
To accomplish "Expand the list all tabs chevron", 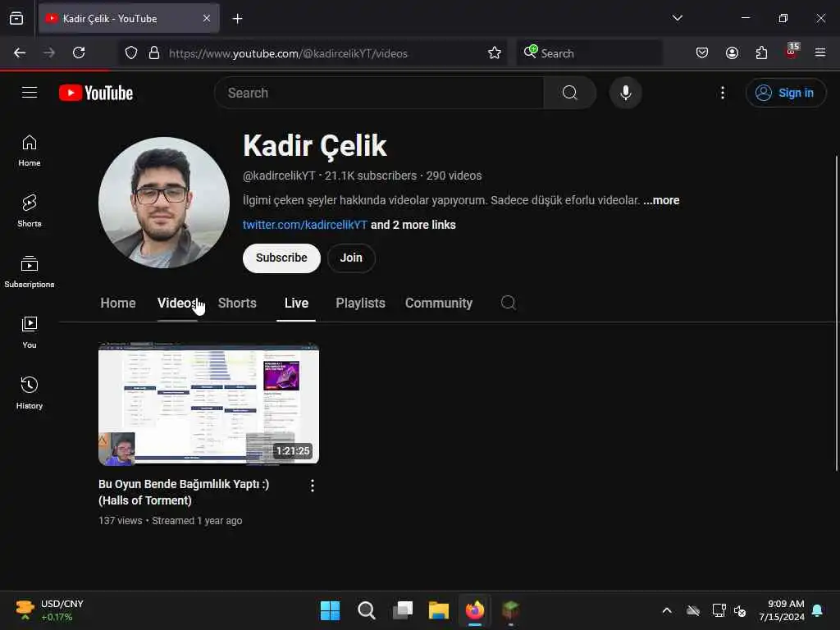I will (677, 18).
